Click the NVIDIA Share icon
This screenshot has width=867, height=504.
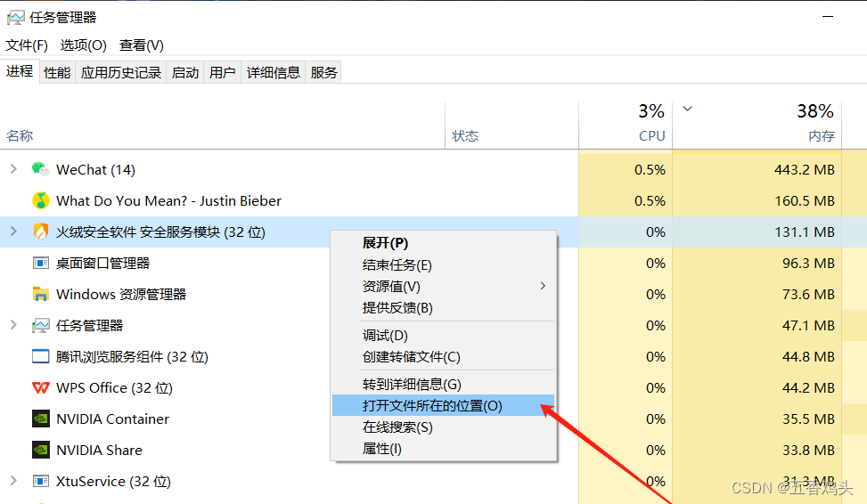click(x=40, y=450)
